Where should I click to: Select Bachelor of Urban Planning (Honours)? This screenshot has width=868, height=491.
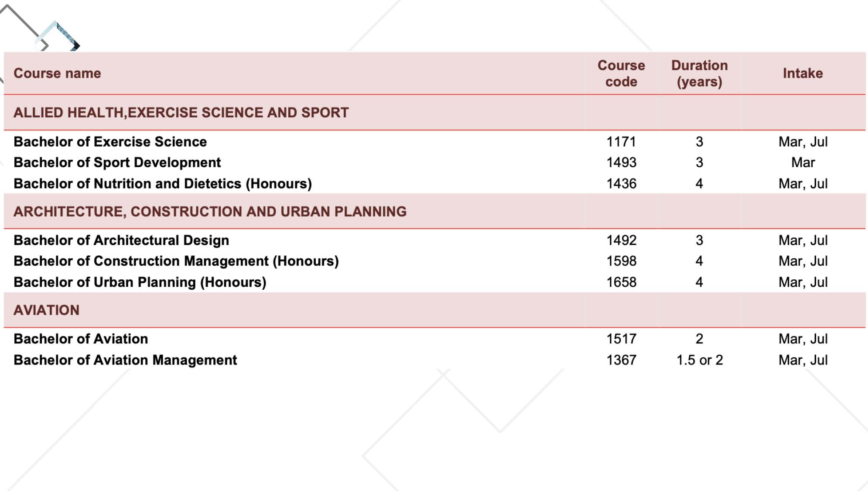coord(140,282)
